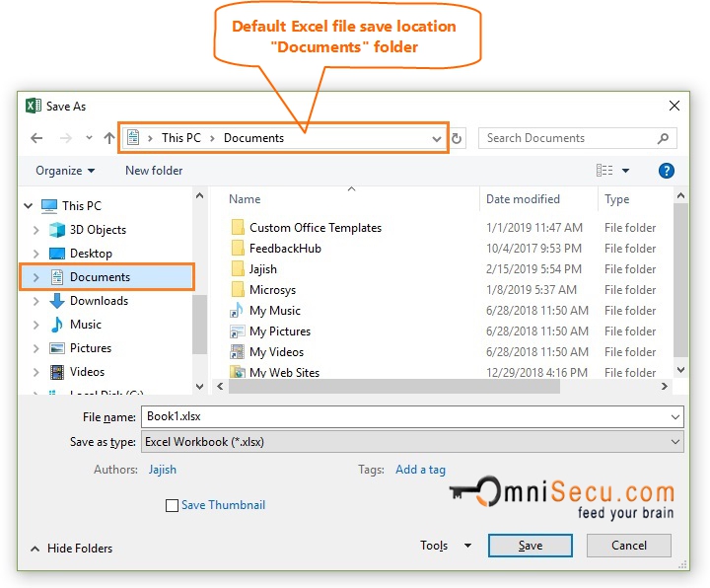This screenshot has width=710, height=588.
Task: Open the Save as type dropdown
Action: 412,442
